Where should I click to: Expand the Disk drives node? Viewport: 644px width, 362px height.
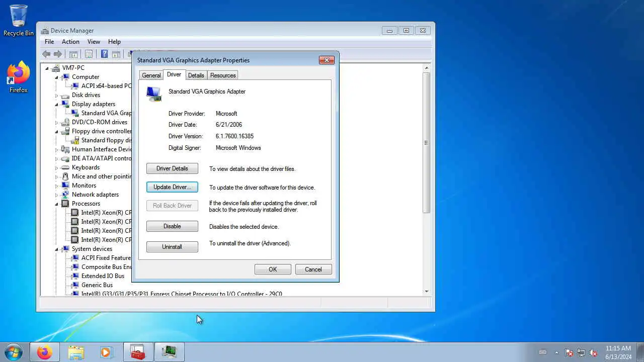coord(56,96)
